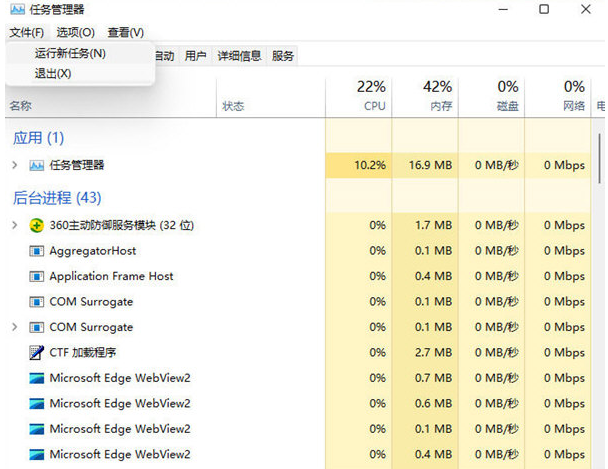Sort processes by the 磁盘 column
This screenshot has width=608, height=469.
(x=491, y=98)
